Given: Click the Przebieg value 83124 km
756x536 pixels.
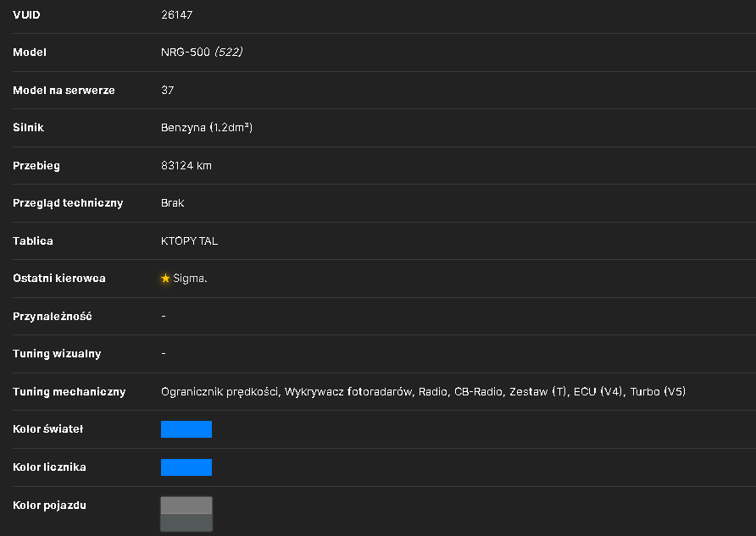Looking at the screenshot, I should point(186,166).
